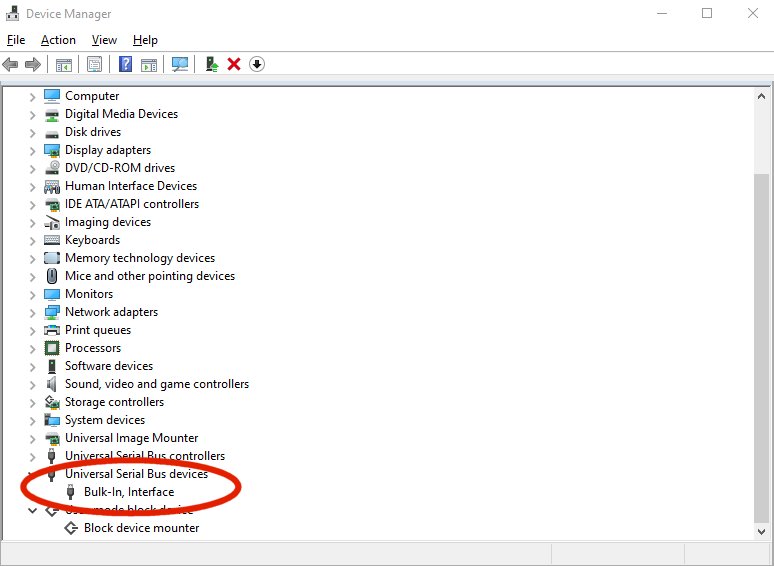This screenshot has width=774, height=566.
Task: Click Scan for hardware changes icon
Action: pos(180,64)
